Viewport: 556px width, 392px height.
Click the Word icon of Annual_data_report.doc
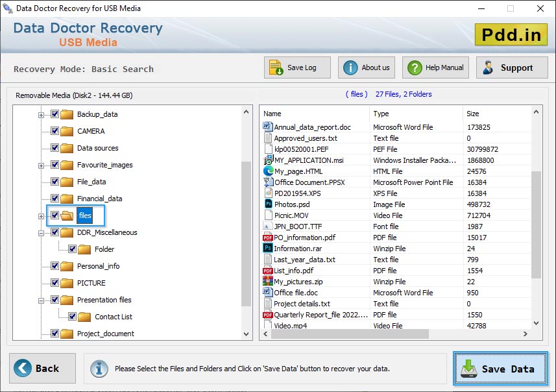pos(267,127)
